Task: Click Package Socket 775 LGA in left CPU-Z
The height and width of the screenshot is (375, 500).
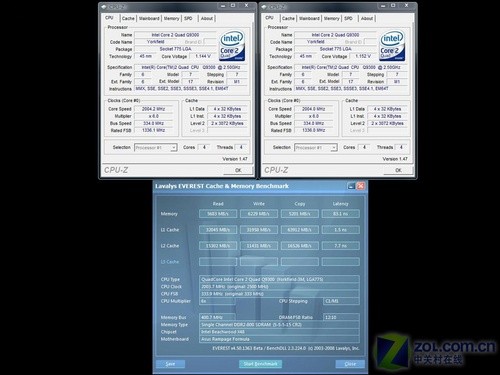Action: [175, 49]
